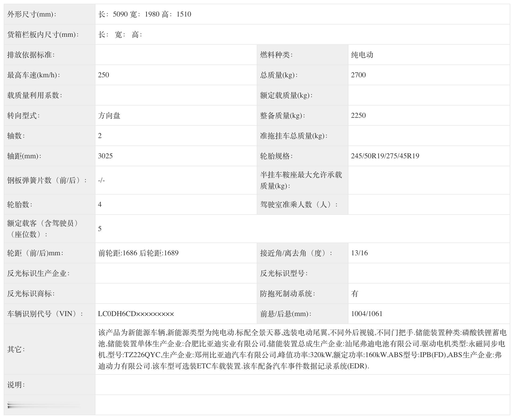Viewport: 514px width, 420px height.
Task: Click the 轴数 label
Action: coord(16,136)
